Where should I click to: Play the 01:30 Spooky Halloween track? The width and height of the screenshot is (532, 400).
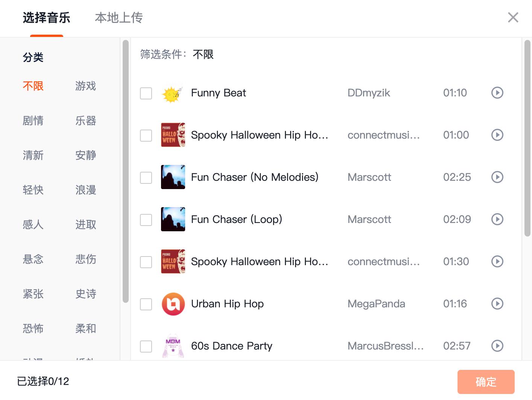click(x=497, y=261)
